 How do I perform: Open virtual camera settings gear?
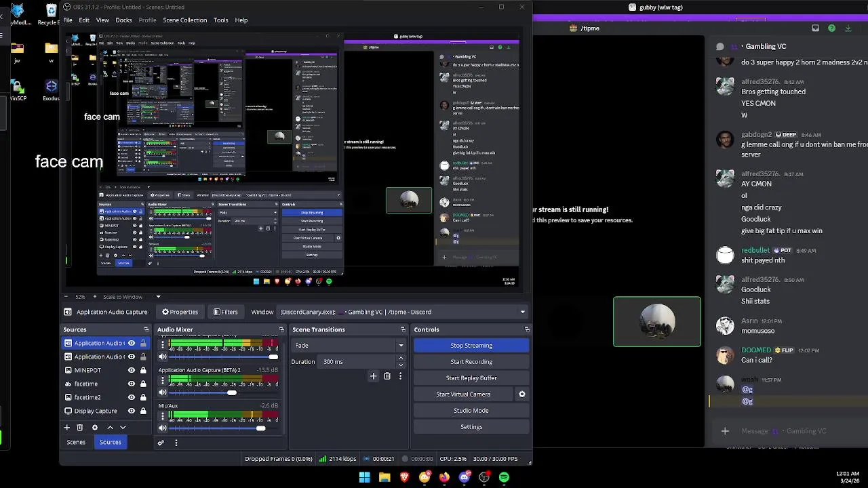[522, 394]
